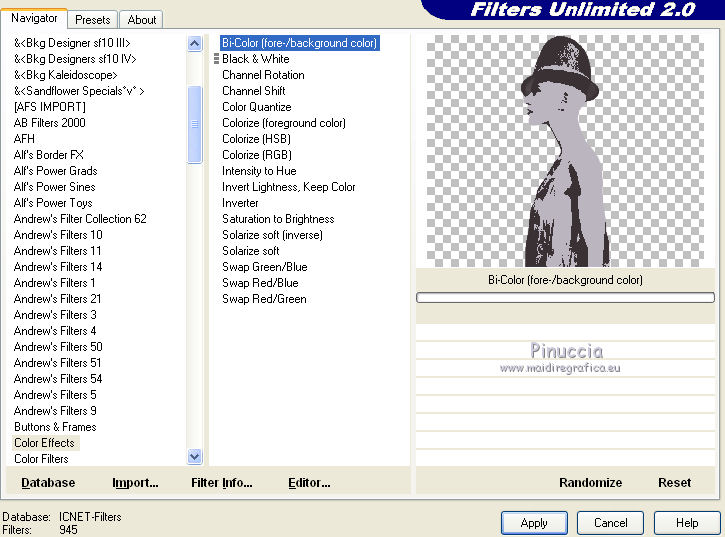Select the Black & White filter

pyautogui.click(x=256, y=59)
